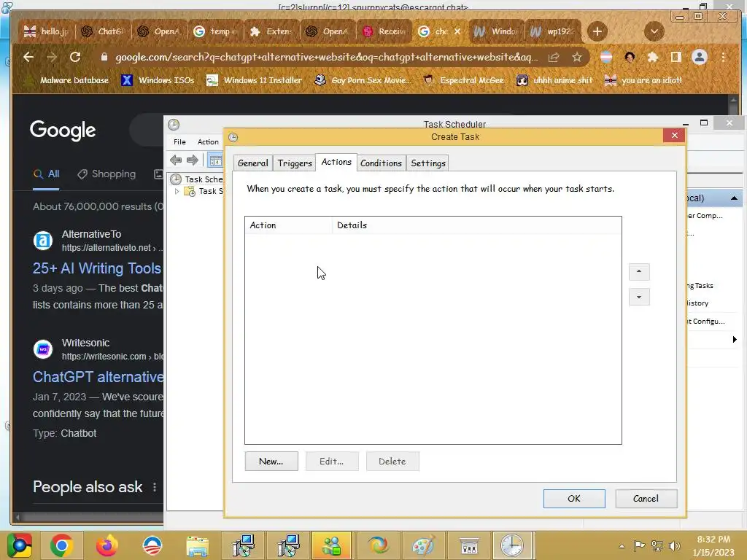Viewport: 747px width, 560px height.
Task: Open Chrome Extensions puzzle-piece menu
Action: click(x=653, y=58)
